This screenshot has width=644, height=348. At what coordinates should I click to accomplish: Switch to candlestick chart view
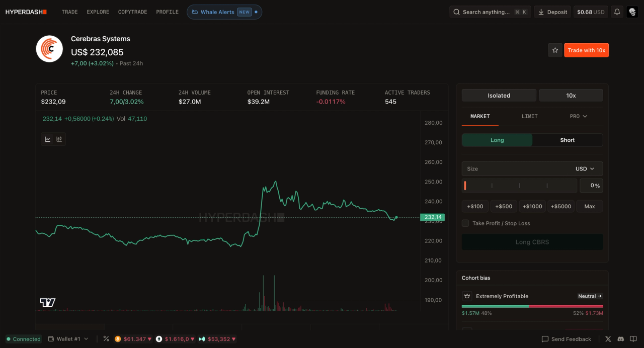point(59,139)
